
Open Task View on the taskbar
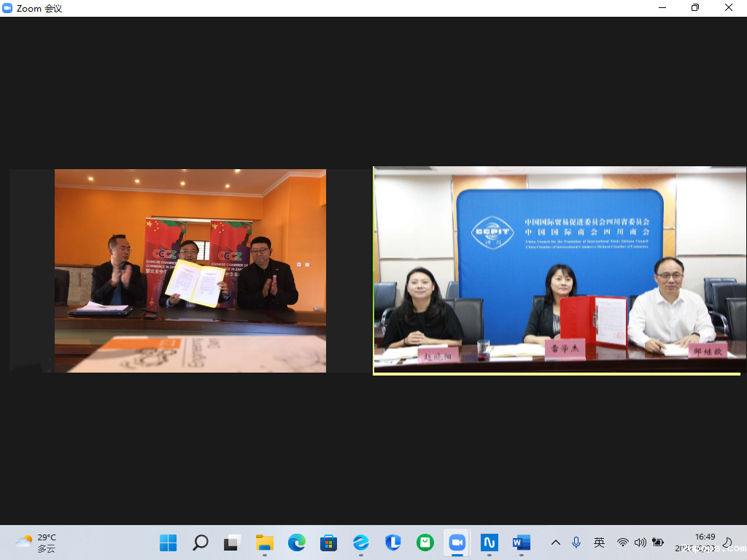(232, 542)
